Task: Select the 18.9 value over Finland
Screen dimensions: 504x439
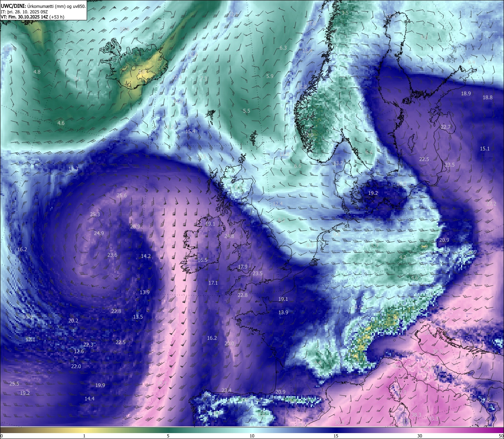Action: point(466,93)
